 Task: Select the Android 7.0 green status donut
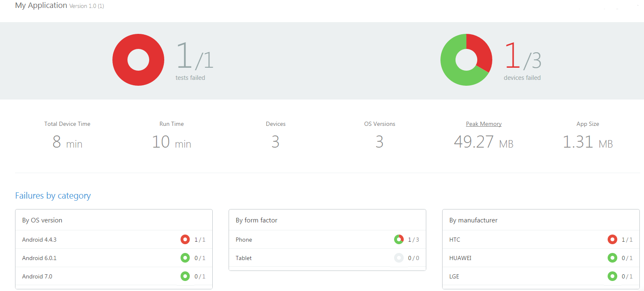(x=185, y=276)
